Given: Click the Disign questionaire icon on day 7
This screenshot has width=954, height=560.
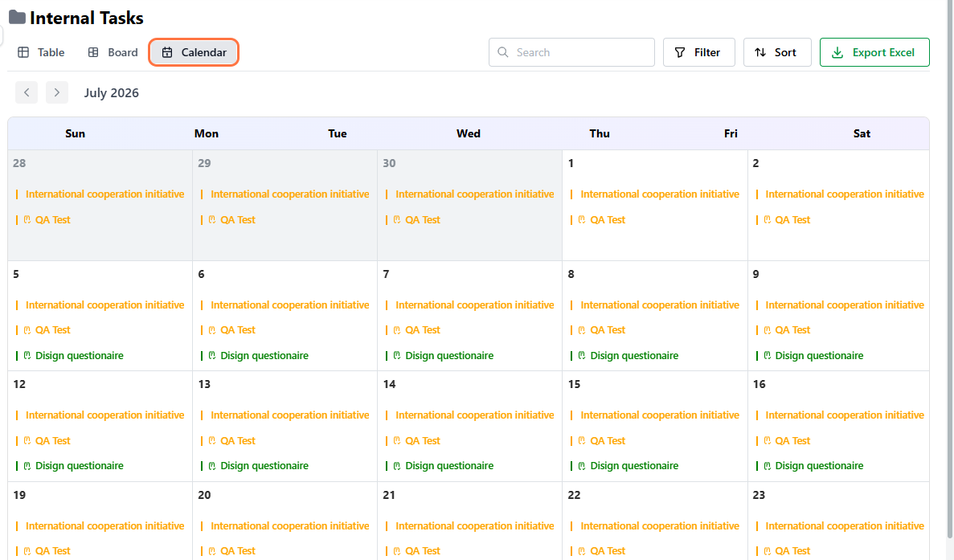Looking at the screenshot, I should click(x=397, y=356).
